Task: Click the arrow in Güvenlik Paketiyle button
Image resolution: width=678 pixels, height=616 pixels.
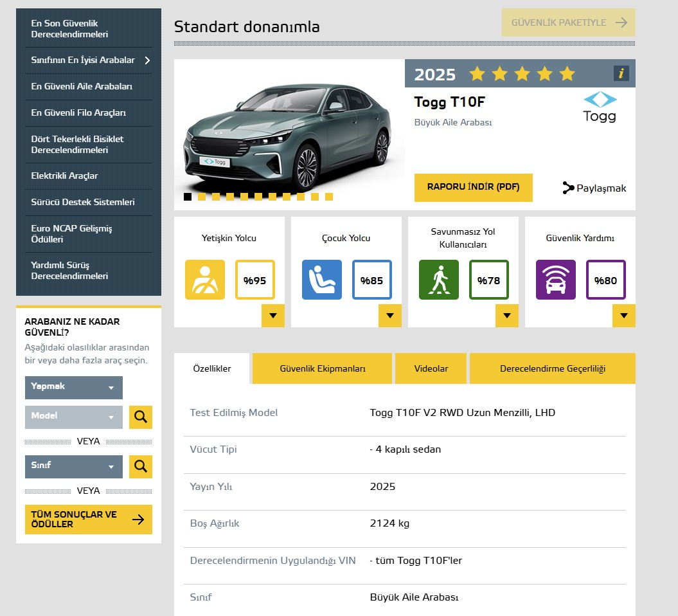Action: (x=621, y=23)
